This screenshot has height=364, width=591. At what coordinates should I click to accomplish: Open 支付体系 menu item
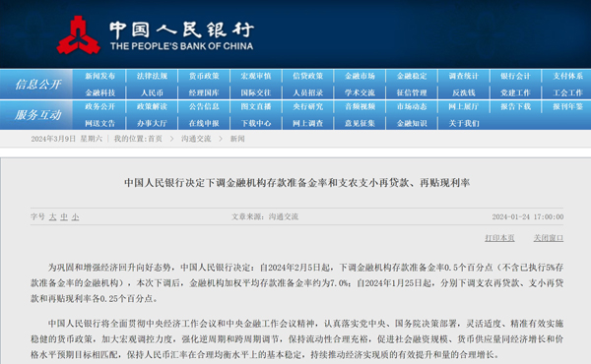coord(567,76)
